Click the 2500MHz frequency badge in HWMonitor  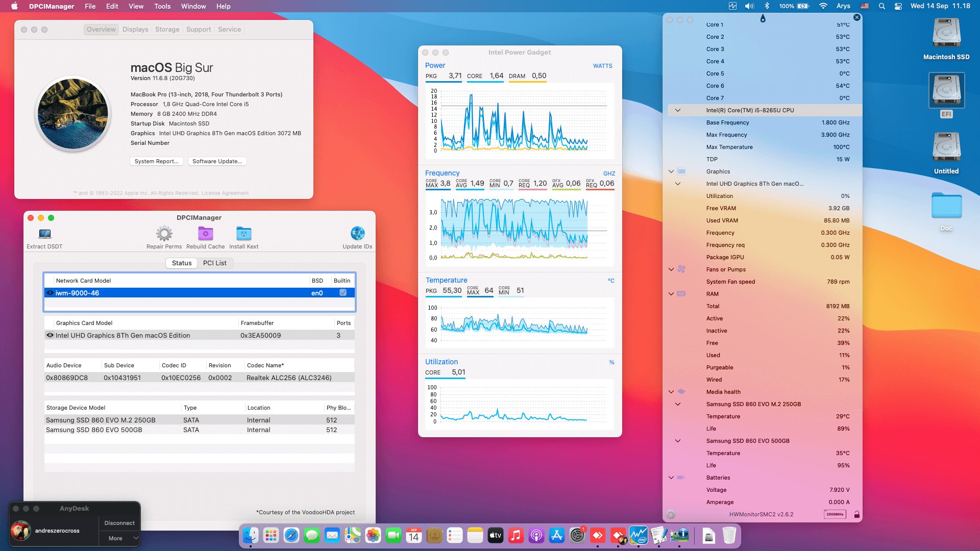pyautogui.click(x=835, y=514)
